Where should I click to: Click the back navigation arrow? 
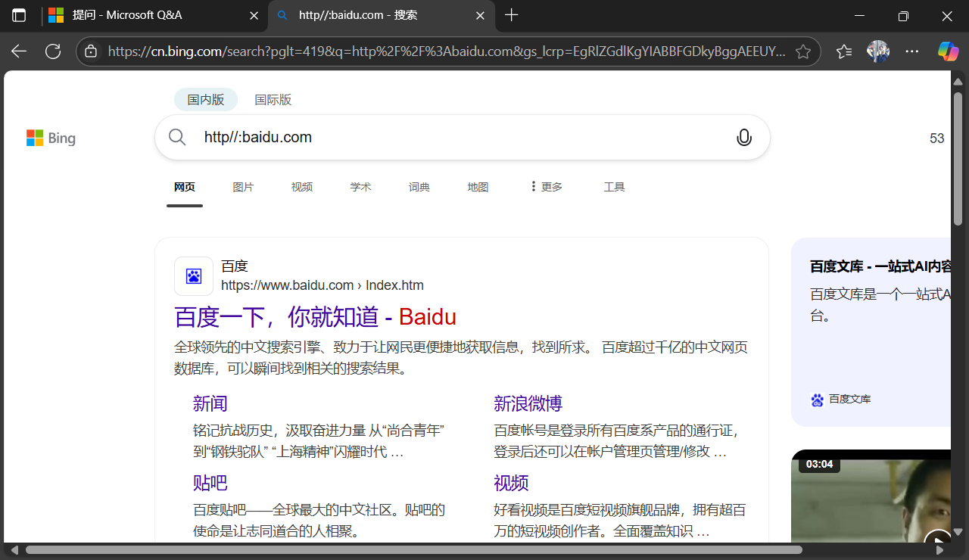[x=18, y=51]
